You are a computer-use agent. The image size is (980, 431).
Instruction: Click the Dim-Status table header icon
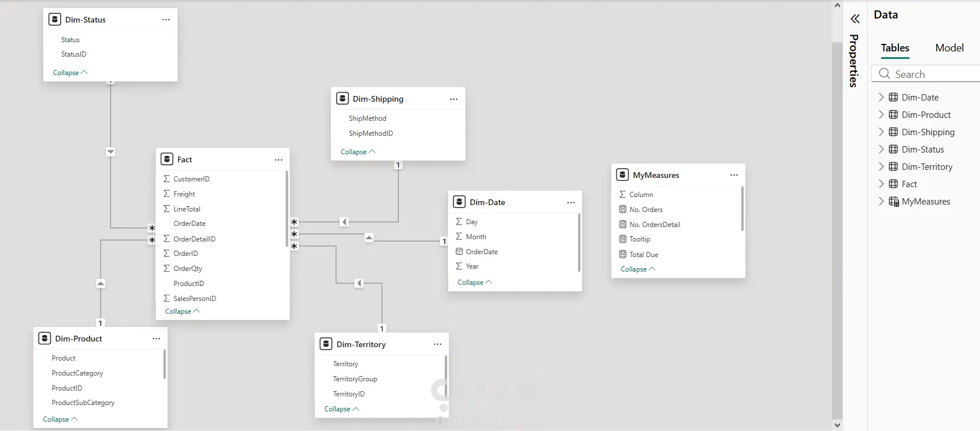pyautogui.click(x=54, y=20)
